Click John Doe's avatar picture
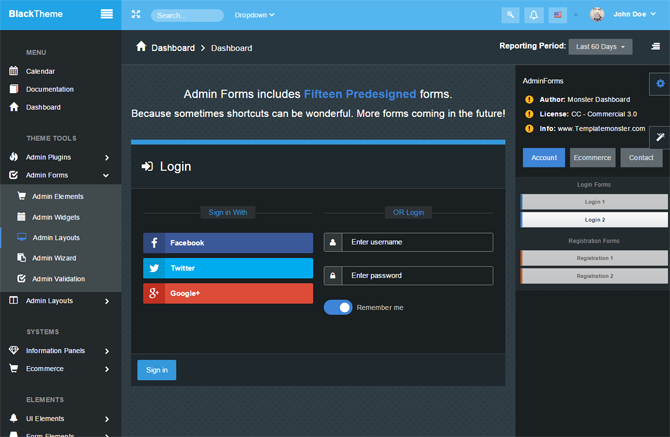Screen dimensions: 670x437 click(597, 15)
